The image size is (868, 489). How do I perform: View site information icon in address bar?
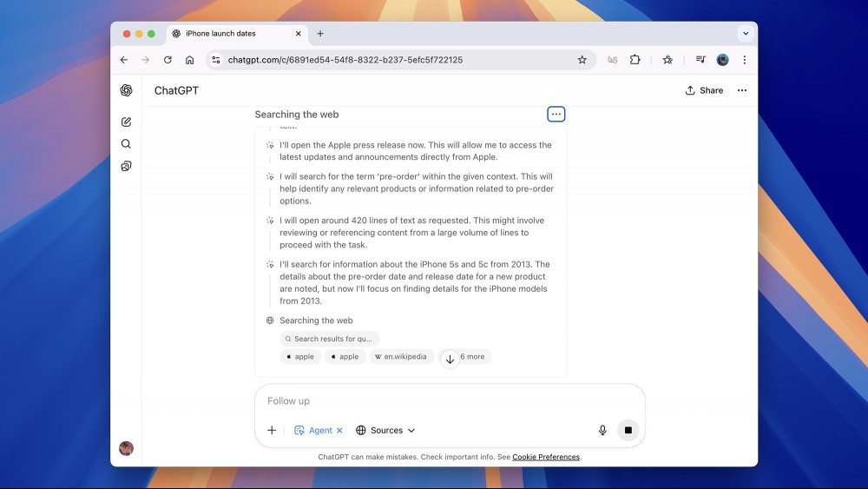216,60
